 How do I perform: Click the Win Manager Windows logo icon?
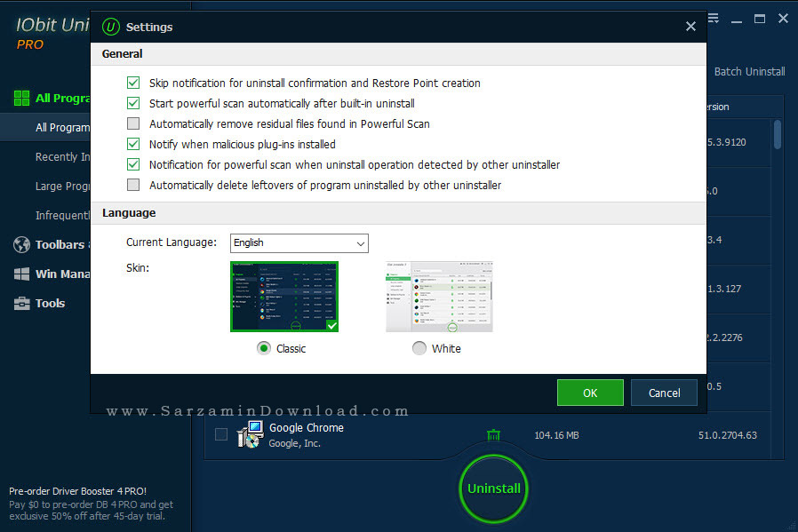(x=21, y=274)
